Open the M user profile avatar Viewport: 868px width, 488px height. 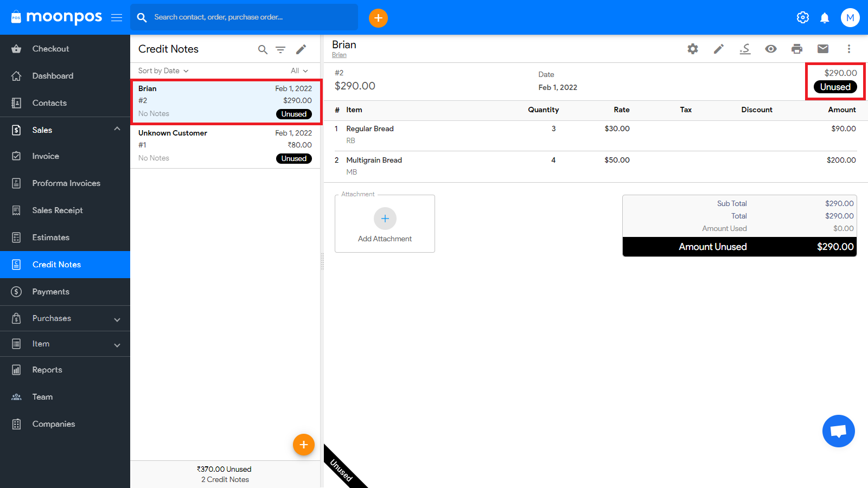[x=850, y=17]
